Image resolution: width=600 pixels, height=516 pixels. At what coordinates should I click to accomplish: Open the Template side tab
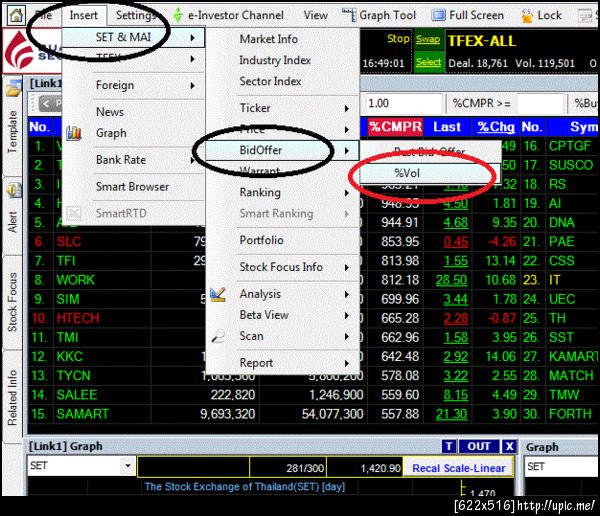[x=13, y=132]
